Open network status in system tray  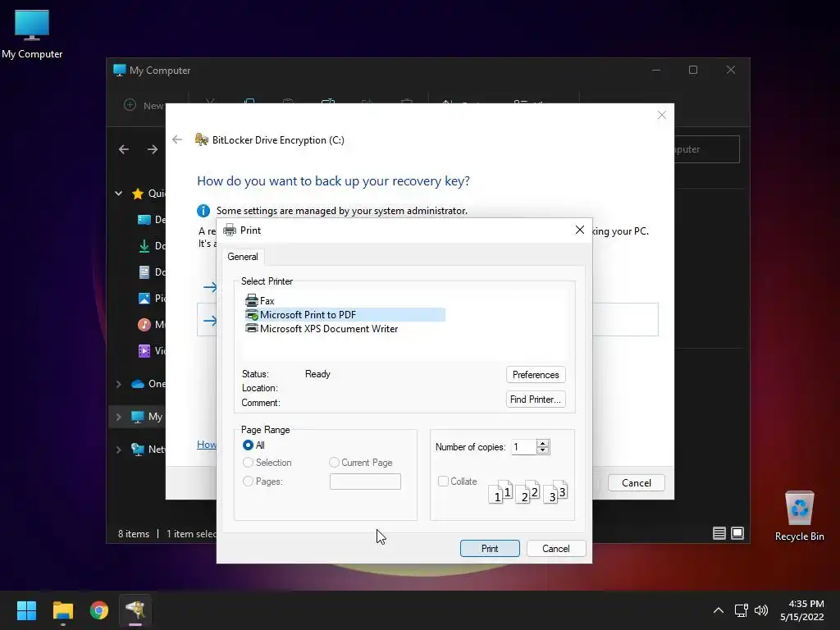[x=742, y=610]
